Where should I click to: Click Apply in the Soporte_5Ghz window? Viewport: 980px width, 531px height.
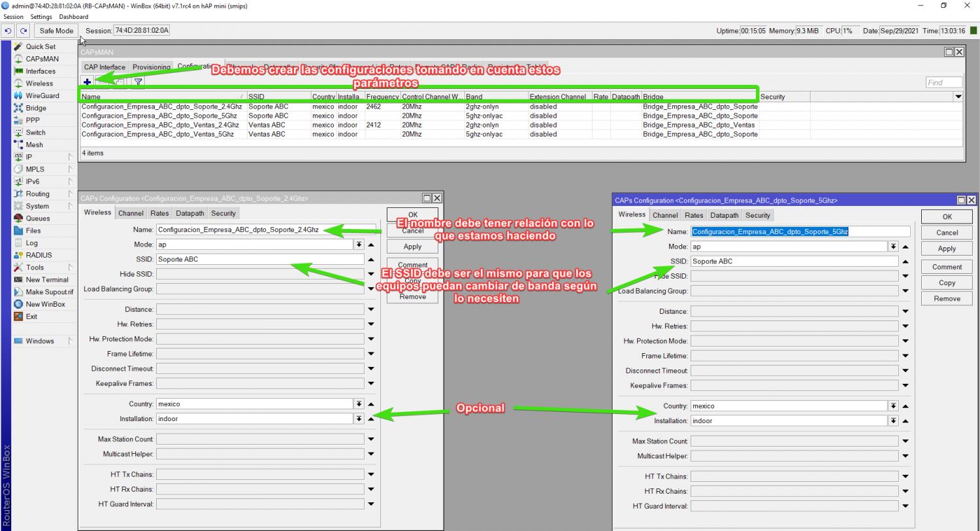coord(947,248)
